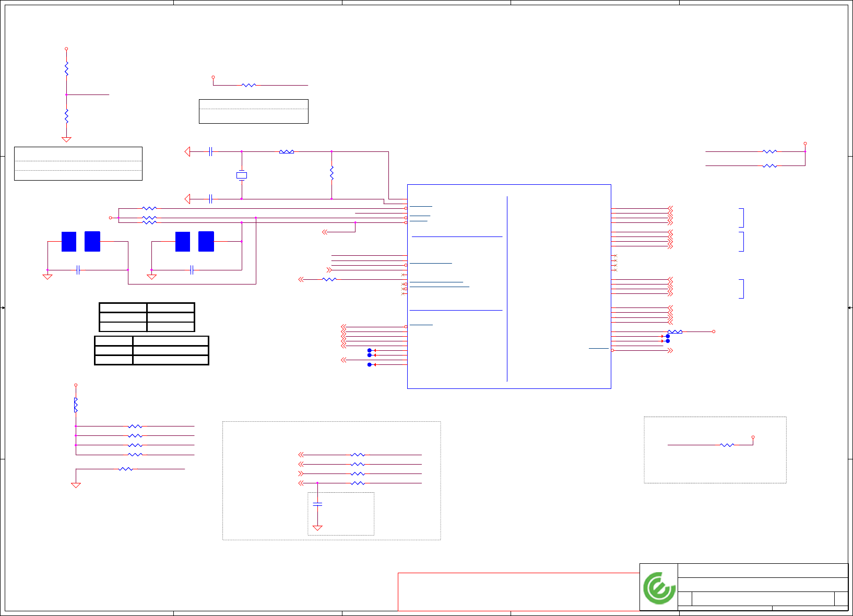Select upper pull-up resistor at top right
The image size is (853, 616).
[770, 151]
